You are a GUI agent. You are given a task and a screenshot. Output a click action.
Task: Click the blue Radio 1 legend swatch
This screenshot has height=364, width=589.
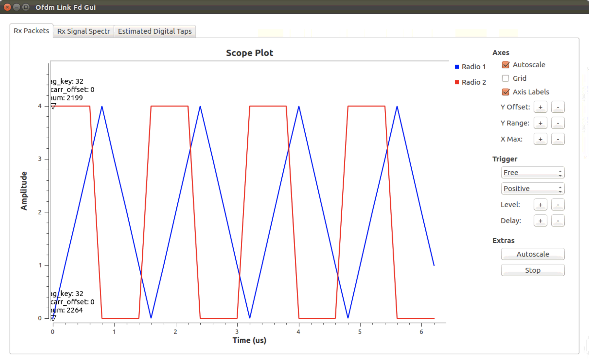[457, 67]
